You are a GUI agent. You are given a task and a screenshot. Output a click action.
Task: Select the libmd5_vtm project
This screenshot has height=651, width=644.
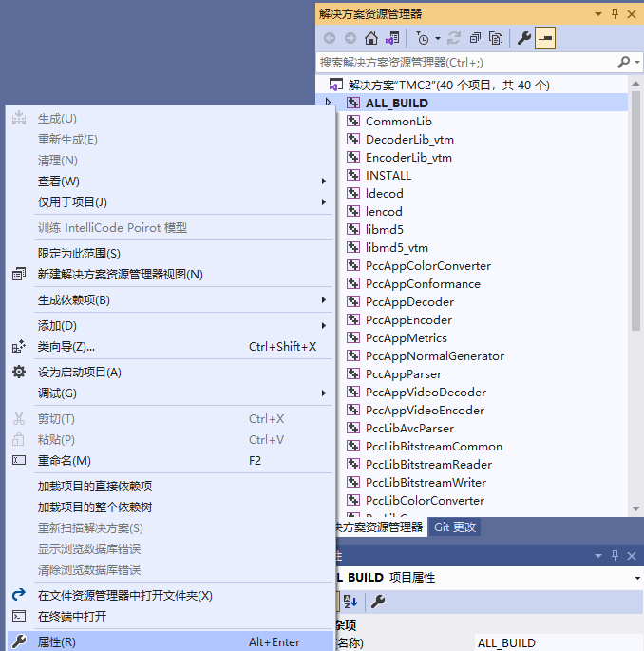(x=396, y=248)
